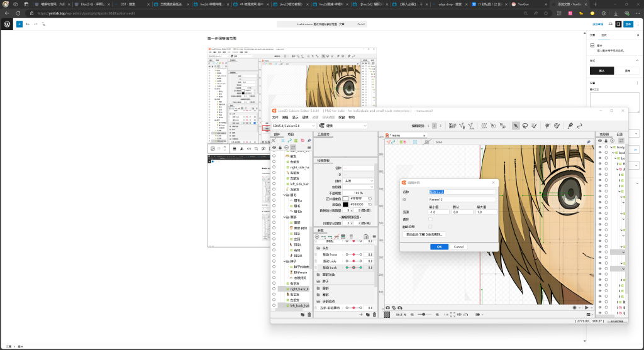Open the 帮助 menu in Cubism Editor
Viewport: 644px width, 350px height.
point(352,118)
